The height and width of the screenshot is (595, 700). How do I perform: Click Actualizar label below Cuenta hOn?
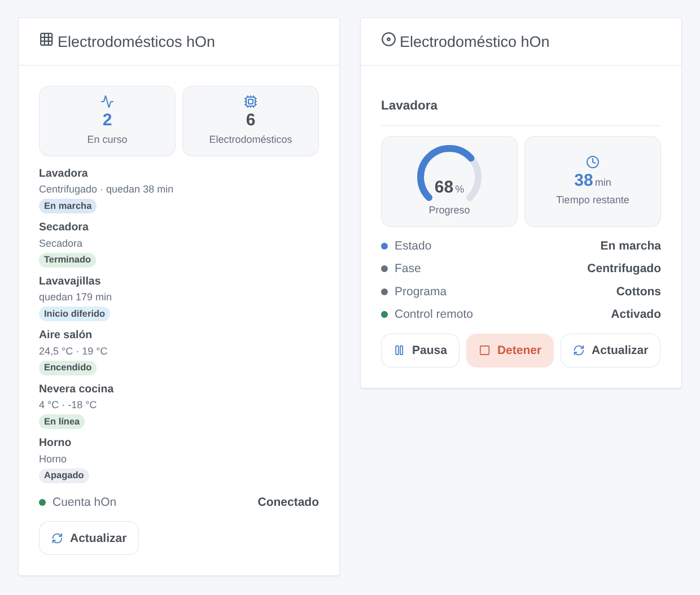pos(98,539)
